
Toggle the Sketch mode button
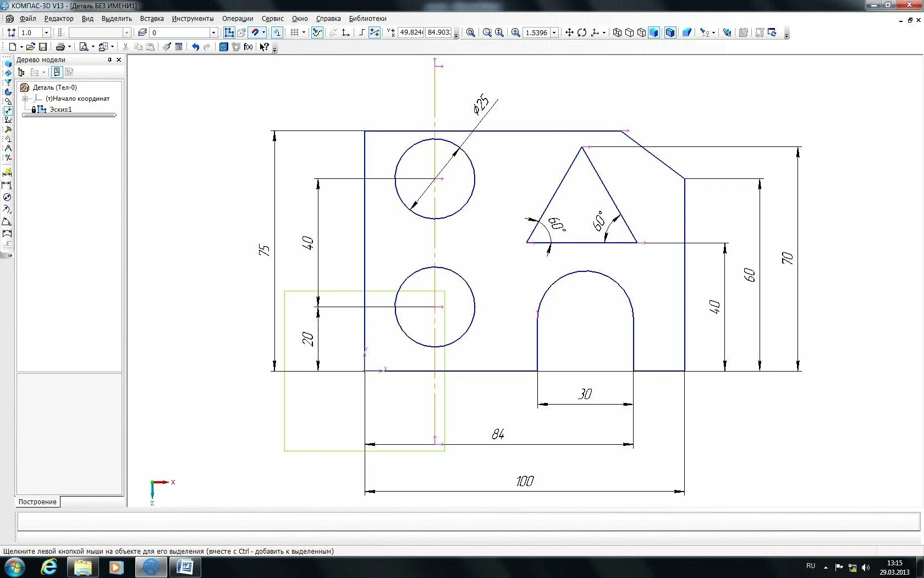229,32
